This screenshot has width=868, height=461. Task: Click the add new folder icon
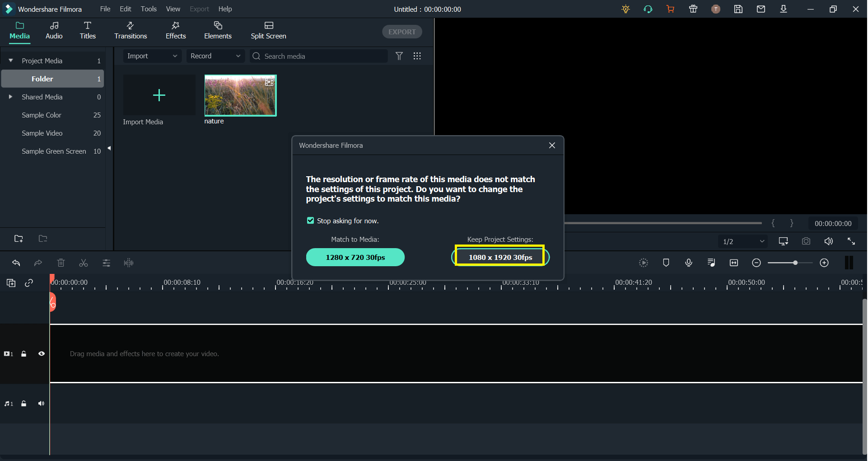click(x=19, y=239)
